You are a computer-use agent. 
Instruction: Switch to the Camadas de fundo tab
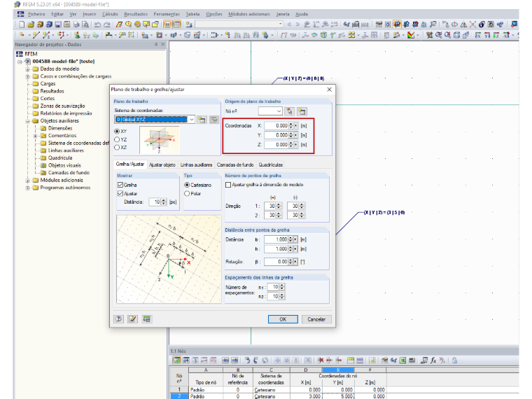coord(234,165)
